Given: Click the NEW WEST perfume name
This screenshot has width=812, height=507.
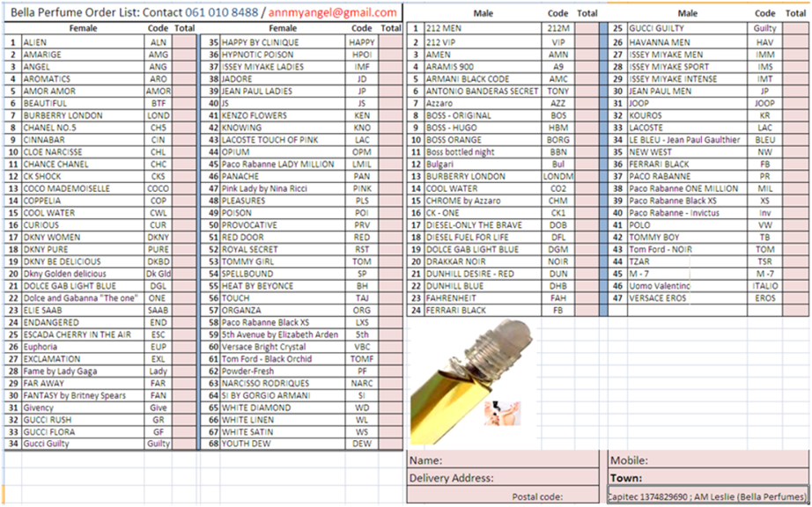Looking at the screenshot, I should click(x=651, y=152).
